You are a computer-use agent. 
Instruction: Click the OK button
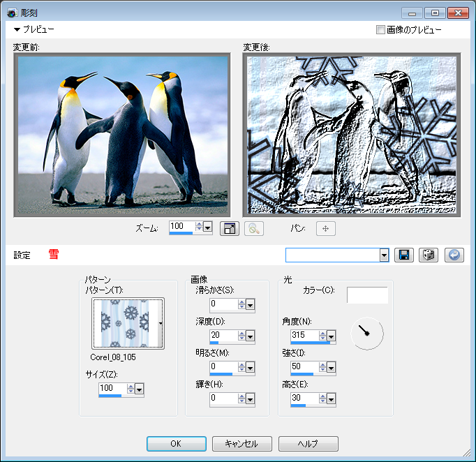pyautogui.click(x=176, y=444)
